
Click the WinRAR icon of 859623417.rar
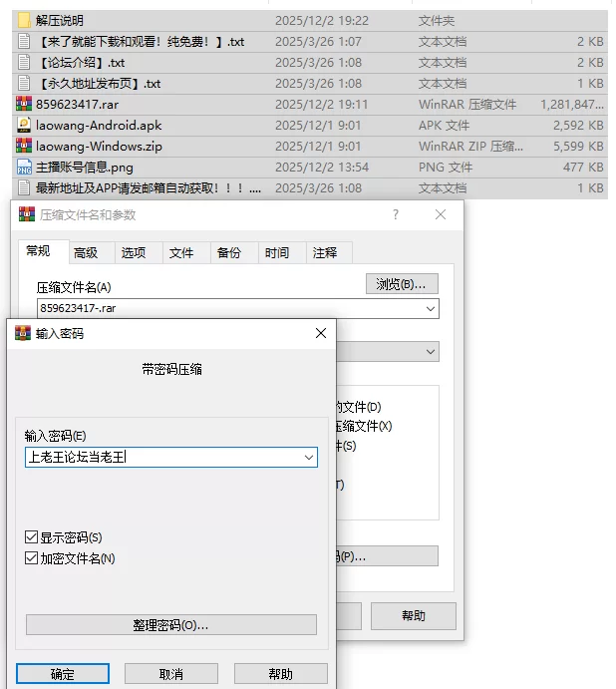[x=24, y=104]
